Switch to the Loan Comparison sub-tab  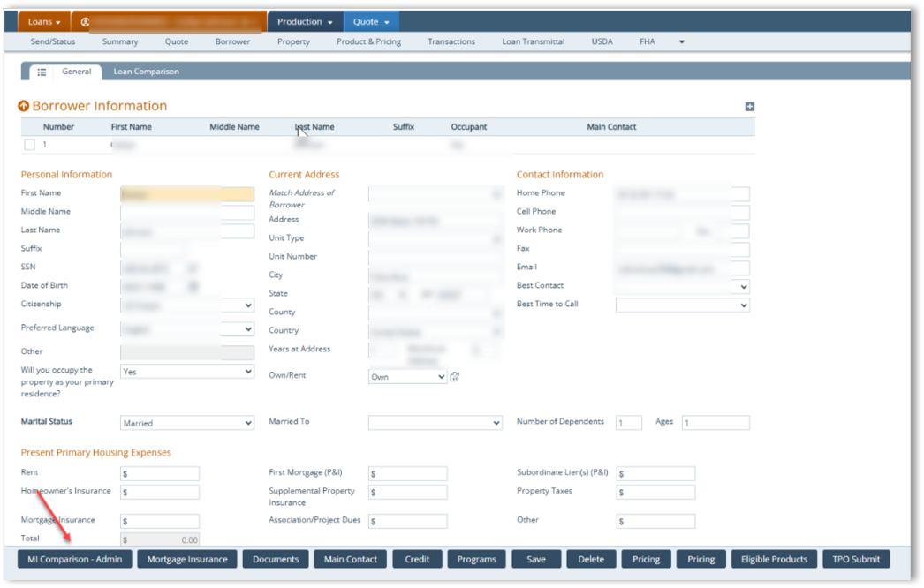[146, 72]
